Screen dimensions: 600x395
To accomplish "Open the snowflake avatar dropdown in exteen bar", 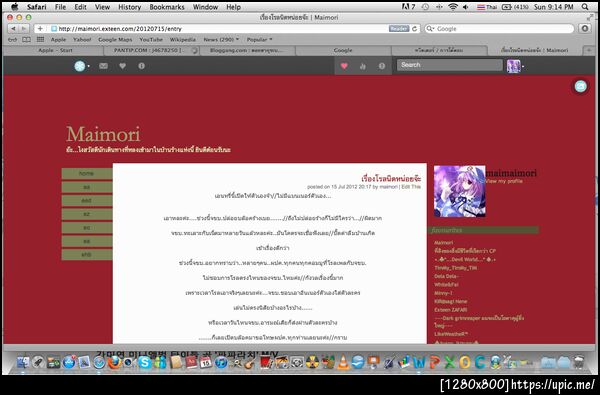I will click(x=82, y=66).
